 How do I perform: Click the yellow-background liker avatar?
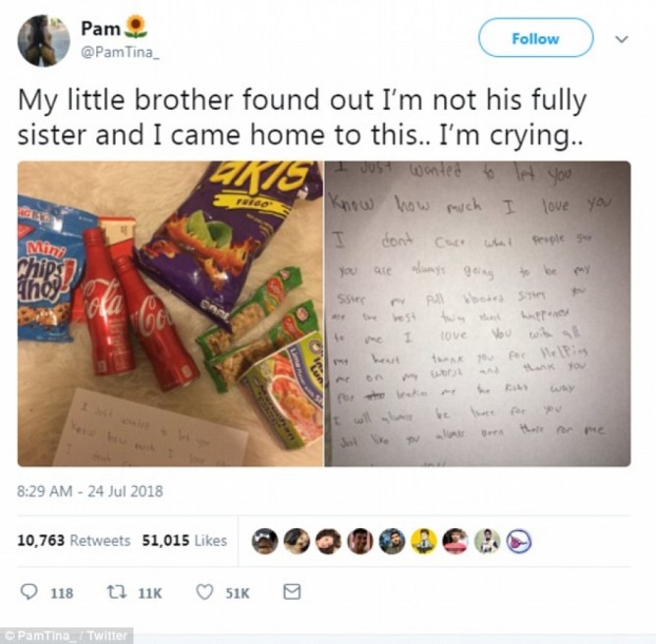point(424,542)
